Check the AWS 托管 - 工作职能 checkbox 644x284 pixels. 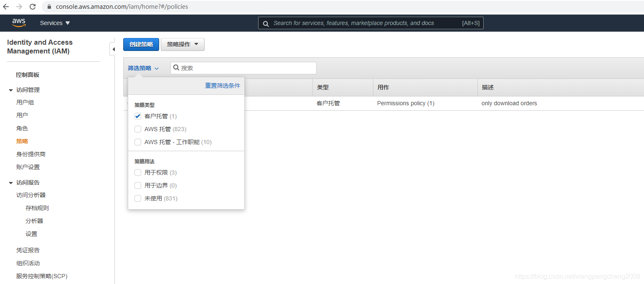(138, 142)
